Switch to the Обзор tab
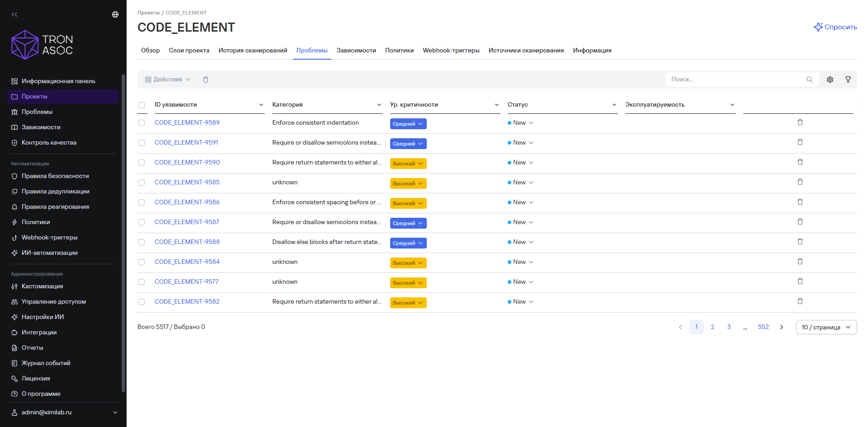The image size is (868, 427). point(151,51)
